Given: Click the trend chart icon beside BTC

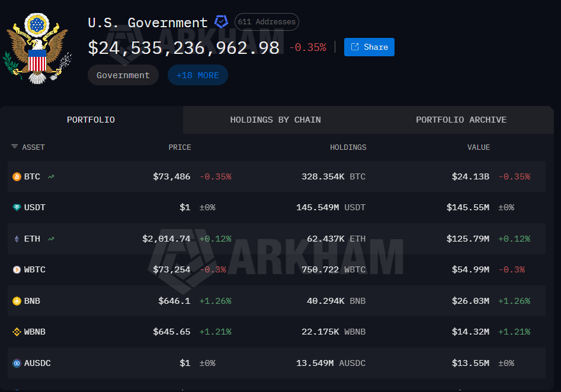Looking at the screenshot, I should click(51, 176).
